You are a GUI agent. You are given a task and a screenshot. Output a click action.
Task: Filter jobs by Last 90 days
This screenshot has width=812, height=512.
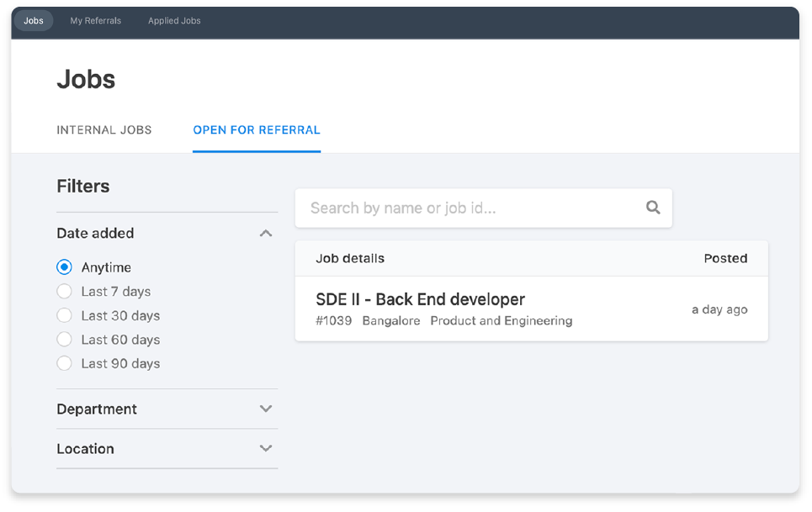click(64, 363)
